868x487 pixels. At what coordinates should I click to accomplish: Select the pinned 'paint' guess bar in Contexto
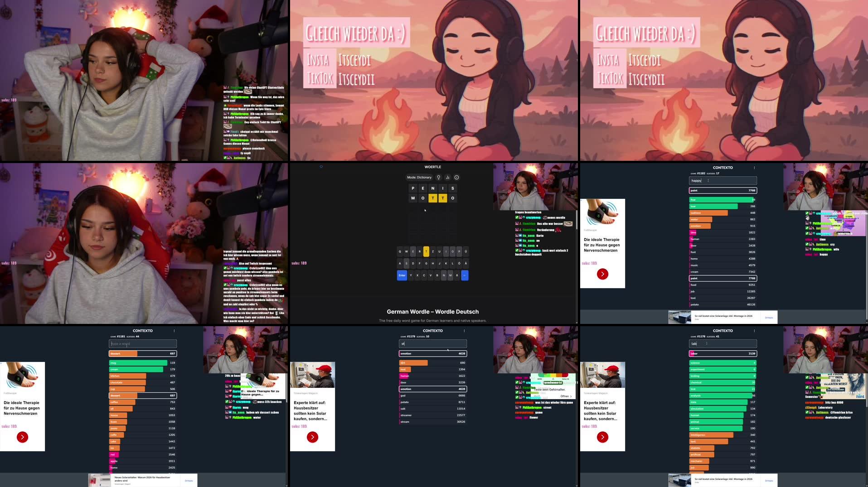[723, 190]
